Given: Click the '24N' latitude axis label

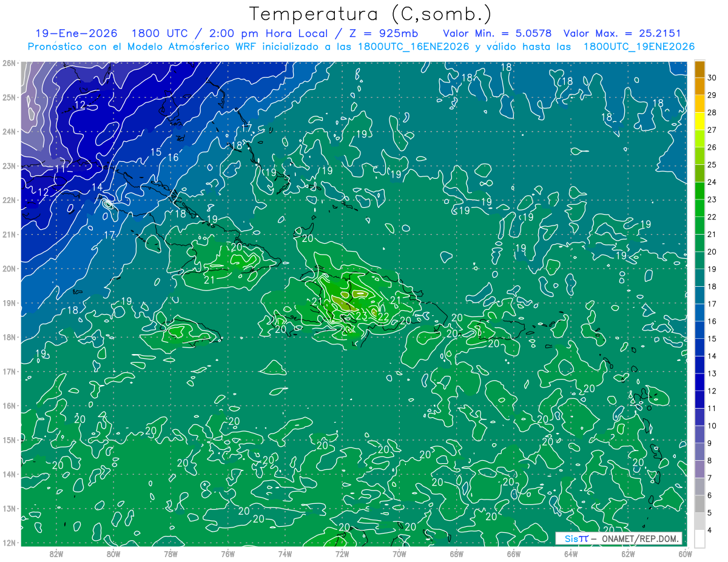Looking at the screenshot, I should tap(8, 132).
